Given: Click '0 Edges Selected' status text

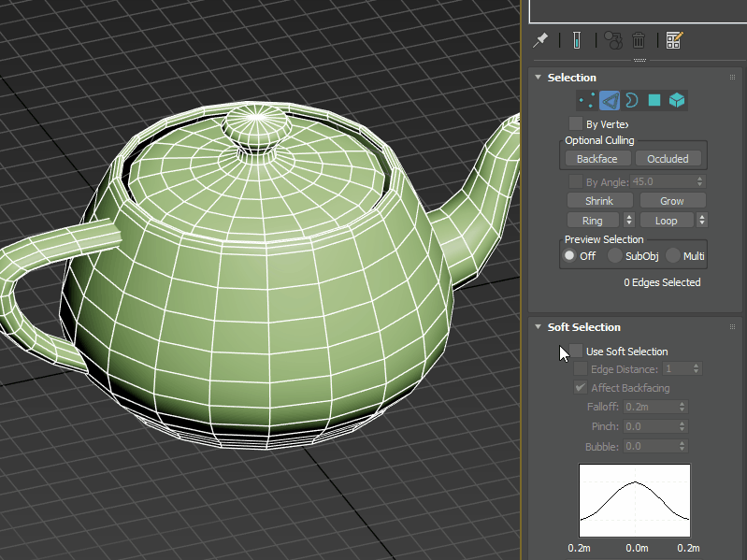Looking at the screenshot, I should point(662,282).
